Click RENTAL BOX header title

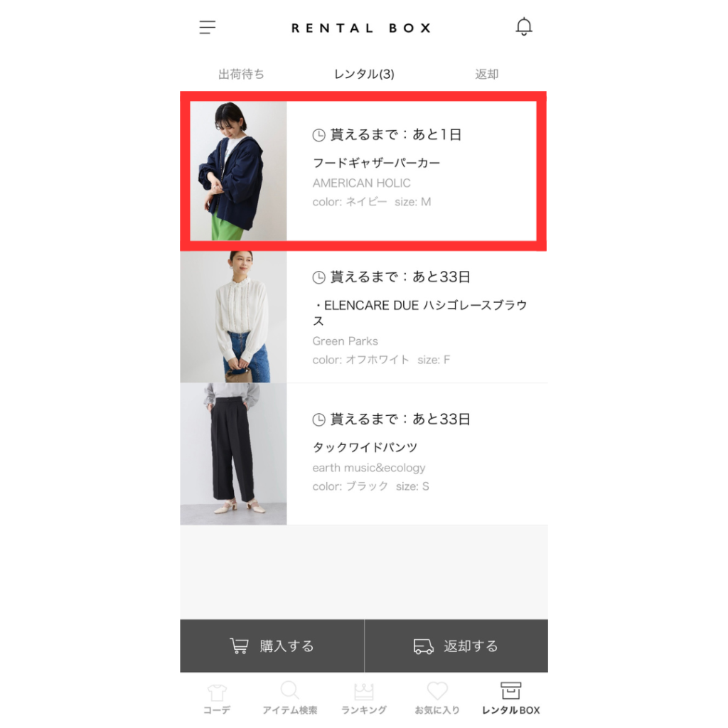(361, 28)
